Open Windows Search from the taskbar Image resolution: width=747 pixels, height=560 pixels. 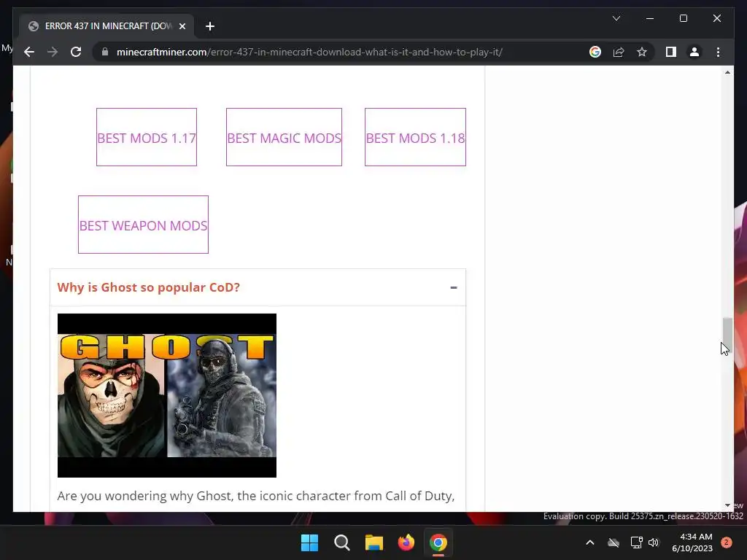tap(341, 542)
